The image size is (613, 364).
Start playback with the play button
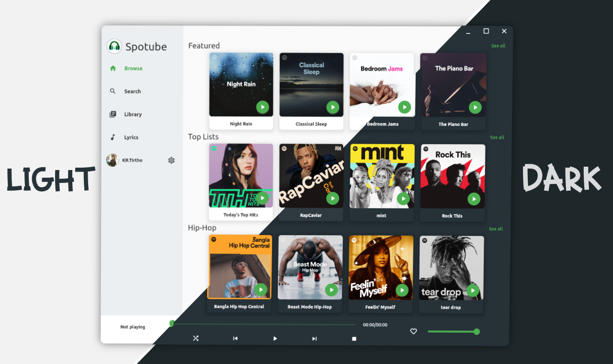275,338
